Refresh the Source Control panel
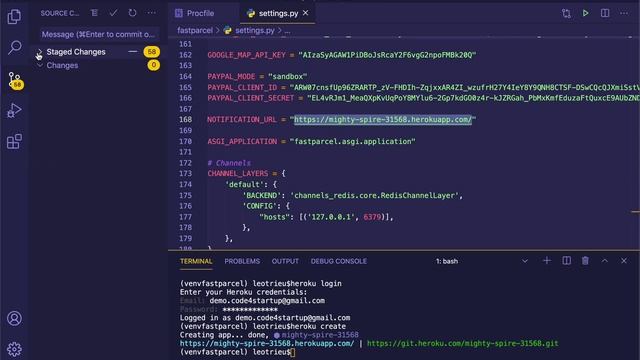This screenshot has width=640, height=360. [132, 13]
